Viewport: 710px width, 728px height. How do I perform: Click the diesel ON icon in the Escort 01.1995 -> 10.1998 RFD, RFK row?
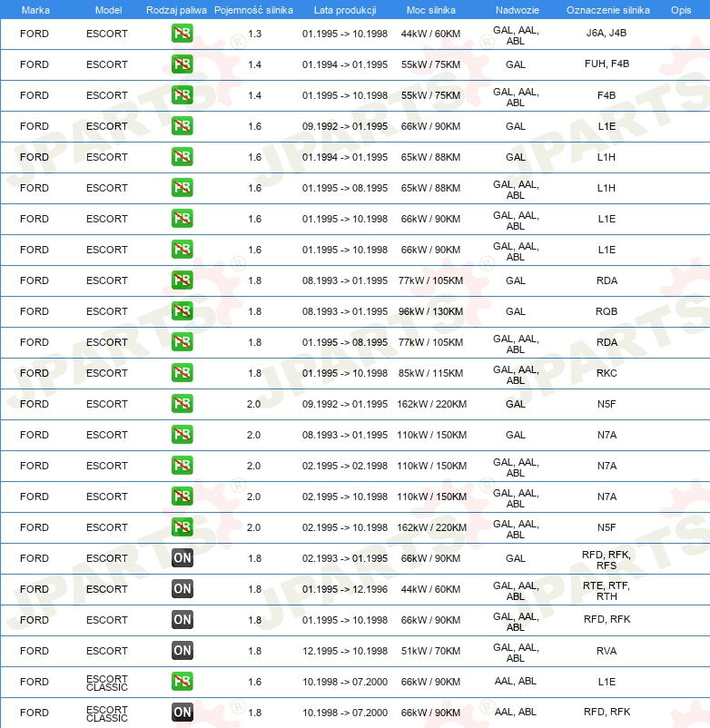[x=182, y=620]
